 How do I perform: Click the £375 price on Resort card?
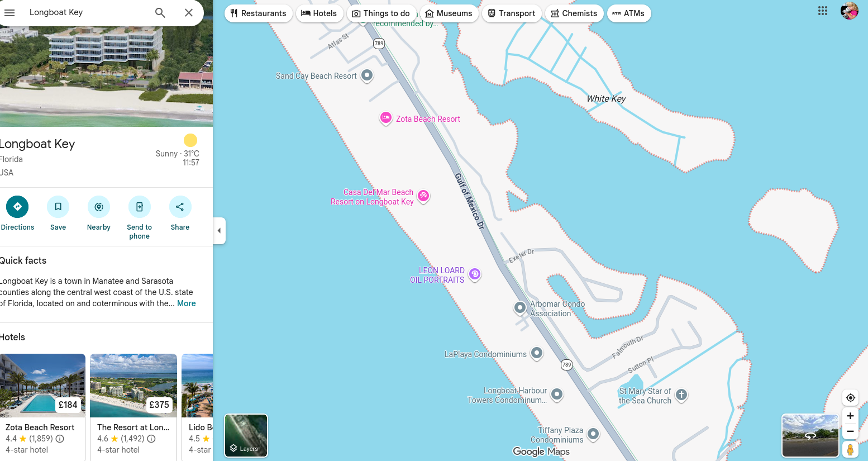159,405
